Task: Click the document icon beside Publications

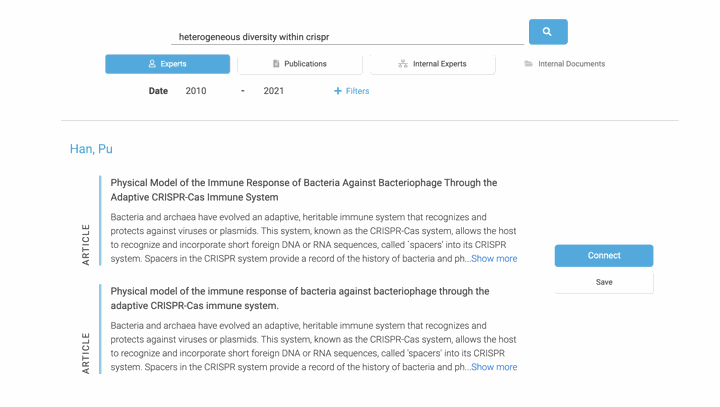Action: pyautogui.click(x=276, y=64)
